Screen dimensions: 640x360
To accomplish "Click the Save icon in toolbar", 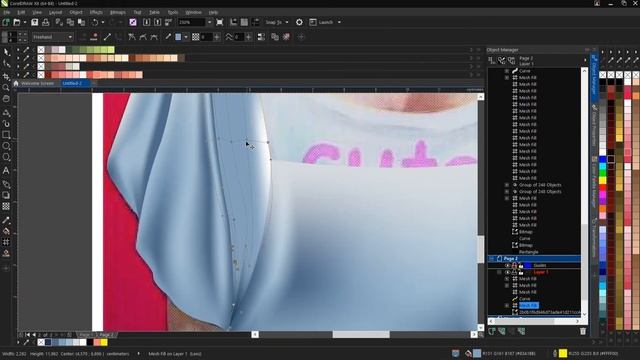I will tap(35, 22).
